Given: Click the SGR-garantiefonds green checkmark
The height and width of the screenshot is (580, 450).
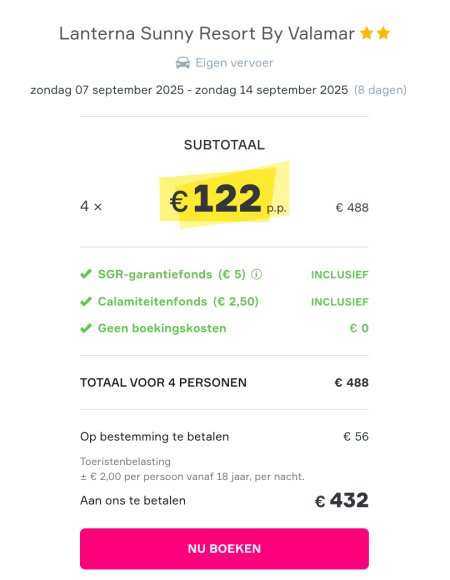Looking at the screenshot, I should [x=86, y=274].
